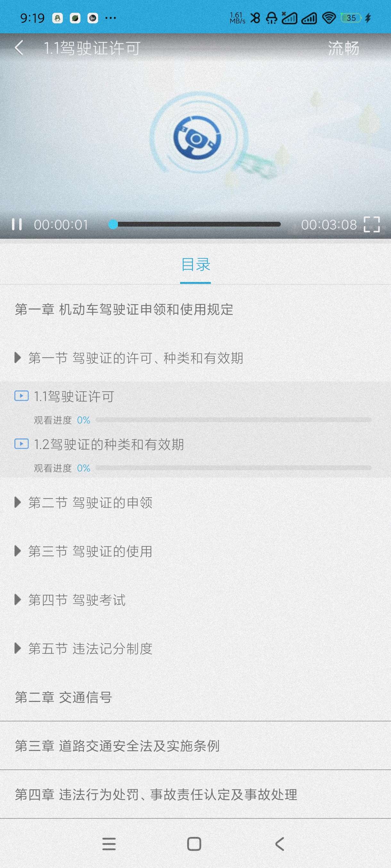Pause the video playback

tap(17, 224)
